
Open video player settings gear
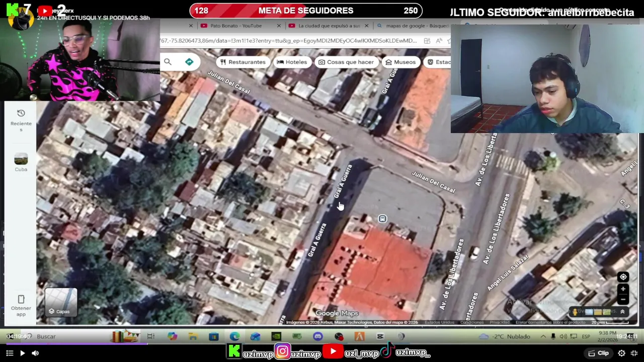(621, 353)
